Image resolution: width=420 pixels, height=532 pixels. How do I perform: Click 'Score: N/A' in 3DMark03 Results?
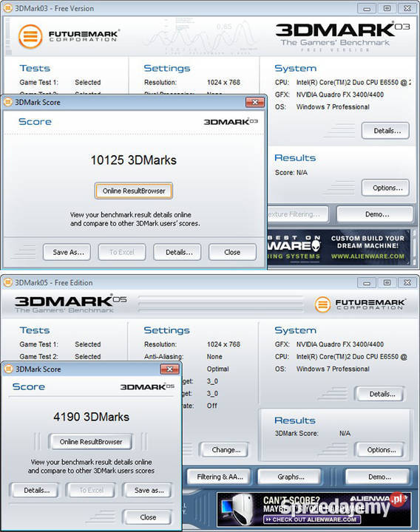(291, 173)
